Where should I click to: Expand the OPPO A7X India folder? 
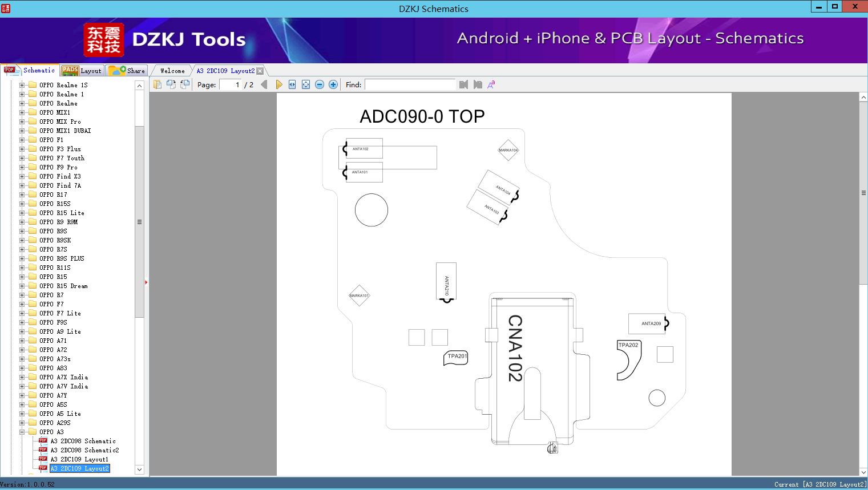pyautogui.click(x=22, y=377)
